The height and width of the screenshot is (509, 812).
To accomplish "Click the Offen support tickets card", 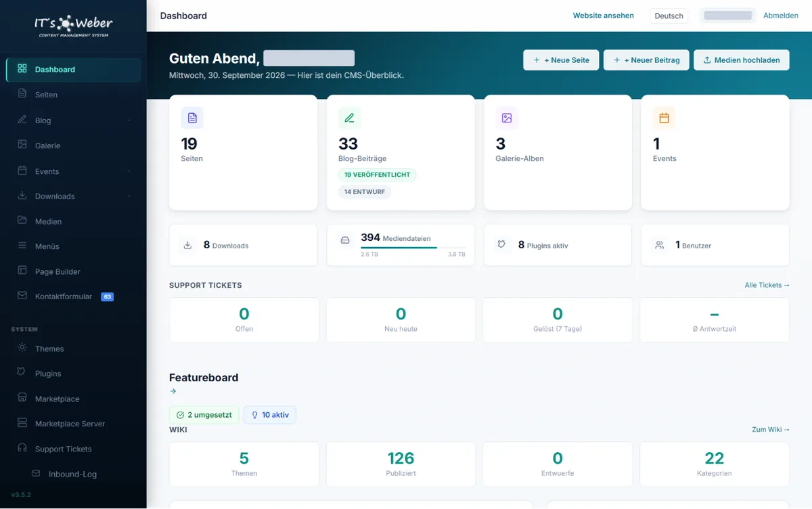I will coord(244,320).
